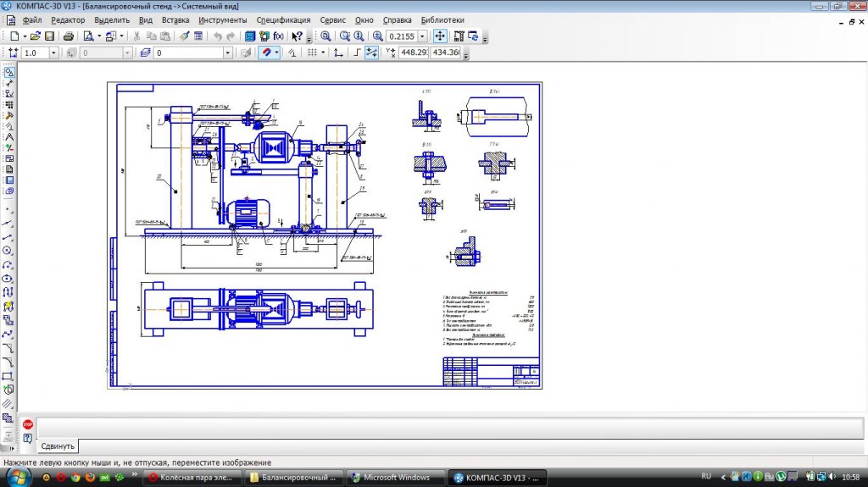Open the cursor step 1.0 dropdown
The height and width of the screenshot is (487, 868).
point(53,53)
